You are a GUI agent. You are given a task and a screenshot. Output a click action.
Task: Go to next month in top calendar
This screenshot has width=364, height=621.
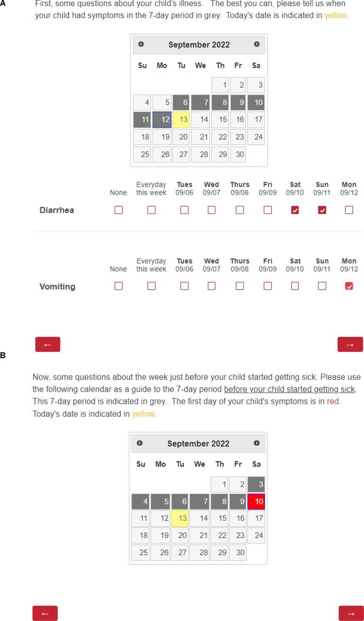coord(257,44)
